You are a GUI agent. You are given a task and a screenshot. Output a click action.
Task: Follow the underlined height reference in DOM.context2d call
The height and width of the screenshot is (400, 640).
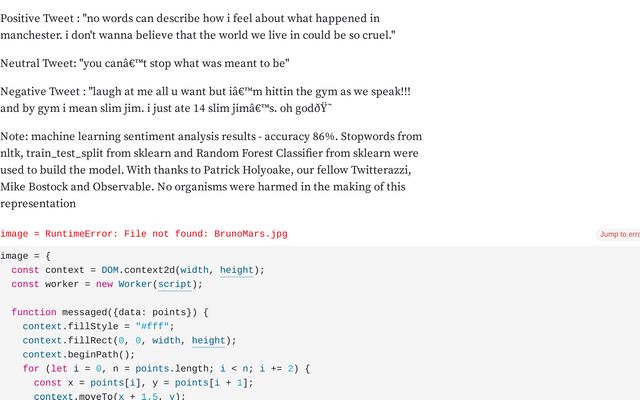click(237, 270)
